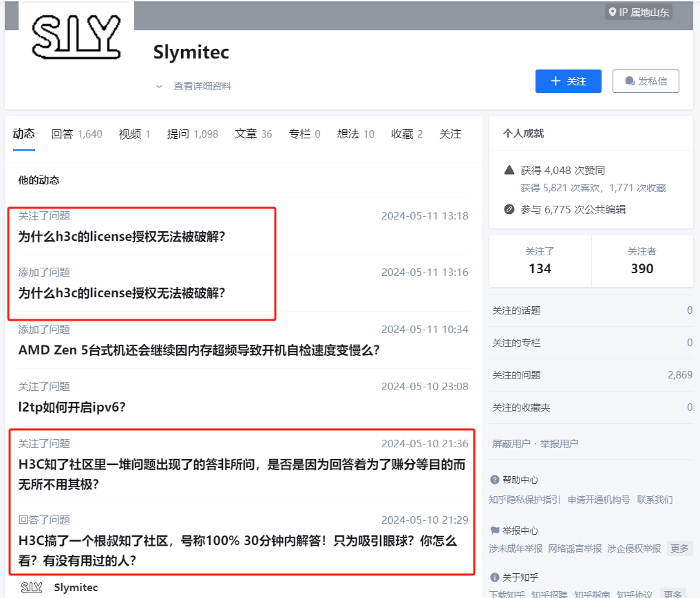Viewport: 700px width, 598px height.
Task: Open H3C搞了一个根叔知了社区 answer
Action: [237, 551]
